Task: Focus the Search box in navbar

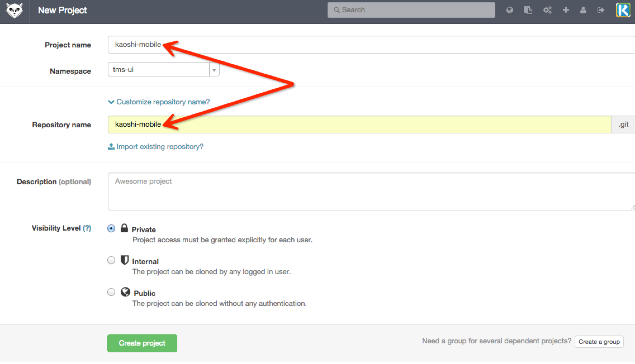Action: (411, 10)
